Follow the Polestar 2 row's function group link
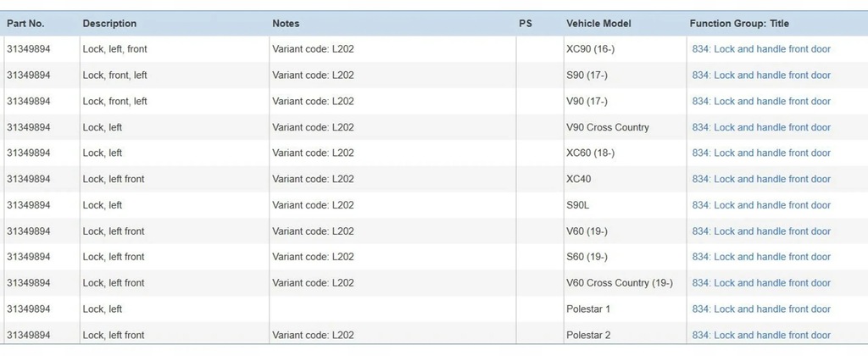This screenshot has height=356, width=868. 761,335
